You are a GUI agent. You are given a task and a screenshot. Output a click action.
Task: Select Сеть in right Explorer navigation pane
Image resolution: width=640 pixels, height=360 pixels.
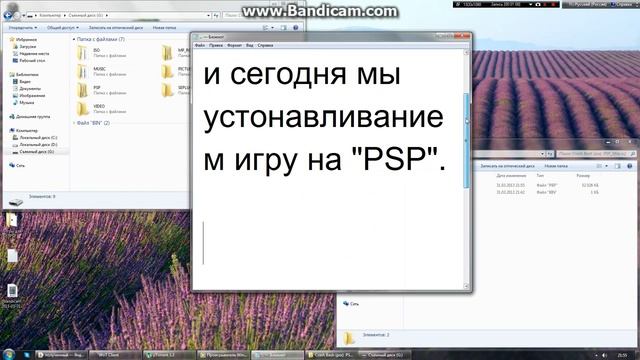(x=351, y=304)
